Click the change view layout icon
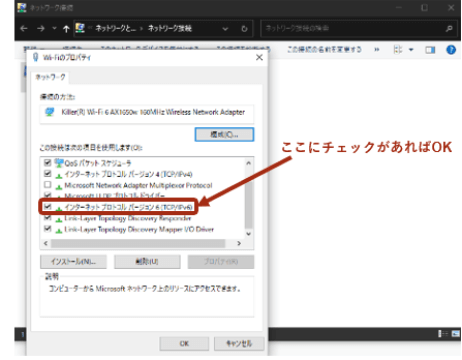Image resolution: width=462 pixels, height=360 pixels. (398, 50)
